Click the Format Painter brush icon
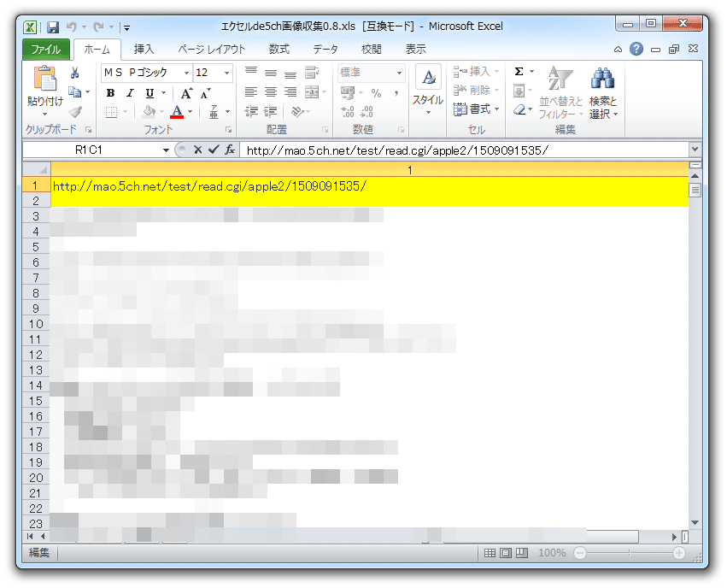The height and width of the screenshot is (588, 727). tap(75, 111)
